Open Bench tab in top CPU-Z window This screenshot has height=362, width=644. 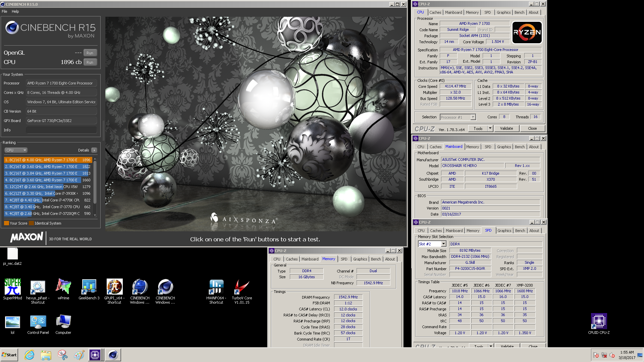tap(519, 12)
